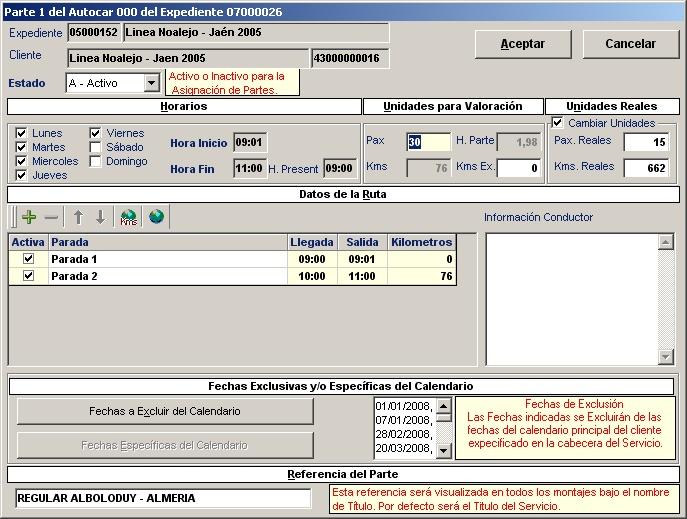Move the stop up with the up arrow
This screenshot has height=519, width=687.
(x=78, y=217)
